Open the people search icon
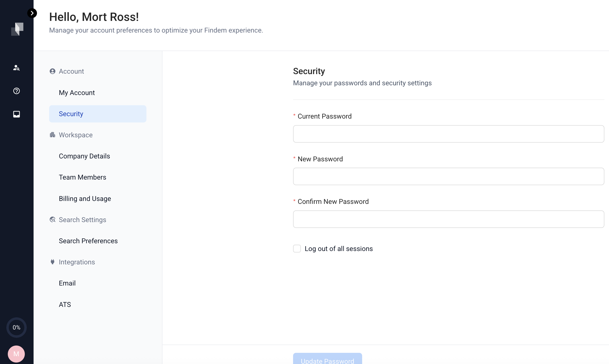609x364 pixels. (x=17, y=68)
